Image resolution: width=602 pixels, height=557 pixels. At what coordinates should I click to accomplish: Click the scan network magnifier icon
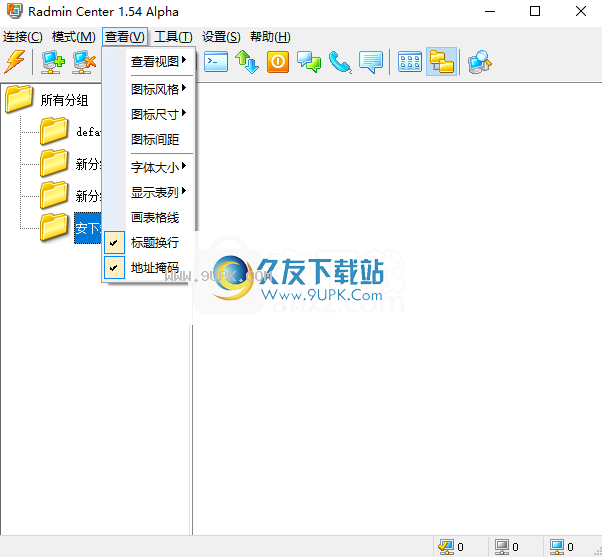tap(480, 62)
